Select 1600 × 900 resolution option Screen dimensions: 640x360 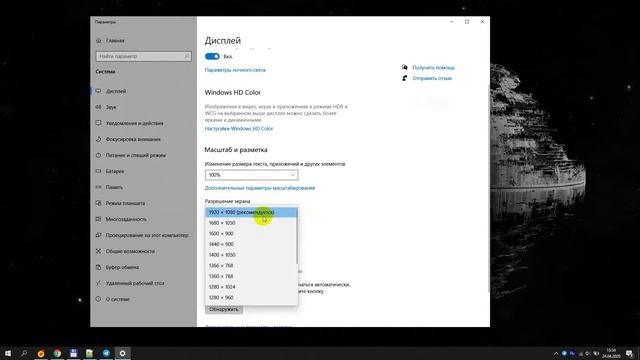tap(251, 233)
